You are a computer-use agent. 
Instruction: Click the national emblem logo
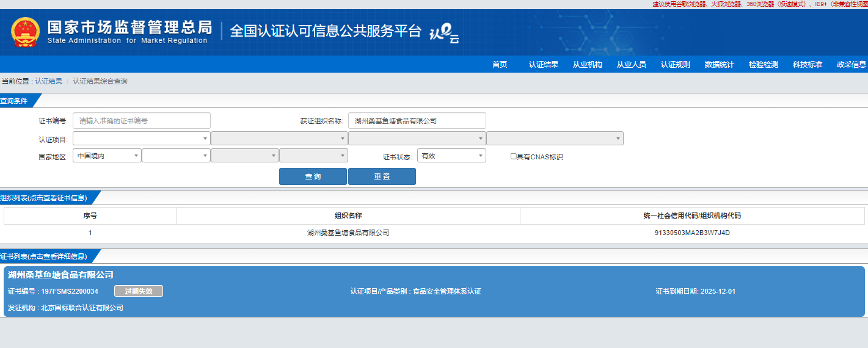coord(26,32)
